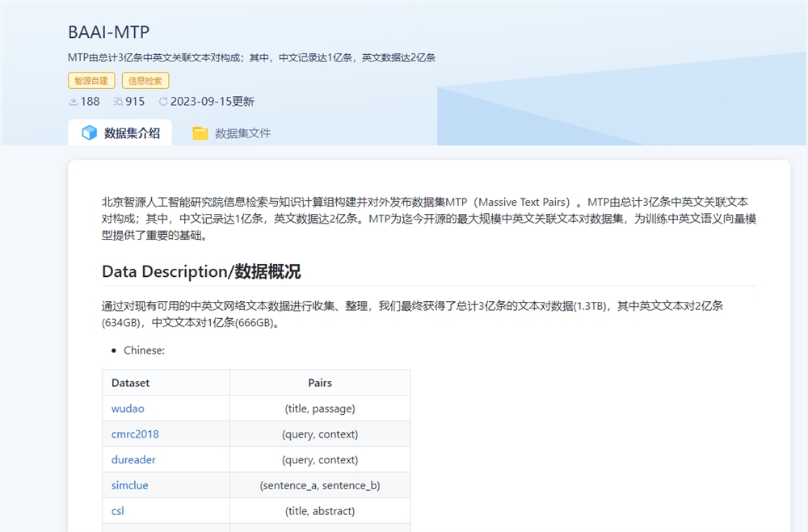
Task: Click the yellow folder icon for 数据集文件
Action: [200, 133]
